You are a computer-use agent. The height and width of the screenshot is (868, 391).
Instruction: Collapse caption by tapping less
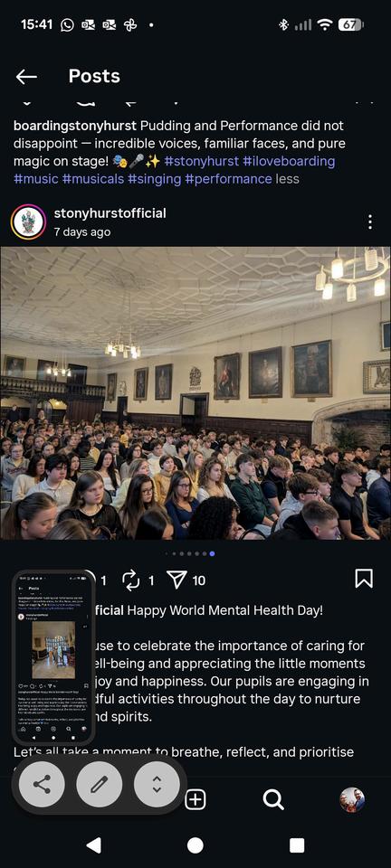pyautogui.click(x=287, y=179)
